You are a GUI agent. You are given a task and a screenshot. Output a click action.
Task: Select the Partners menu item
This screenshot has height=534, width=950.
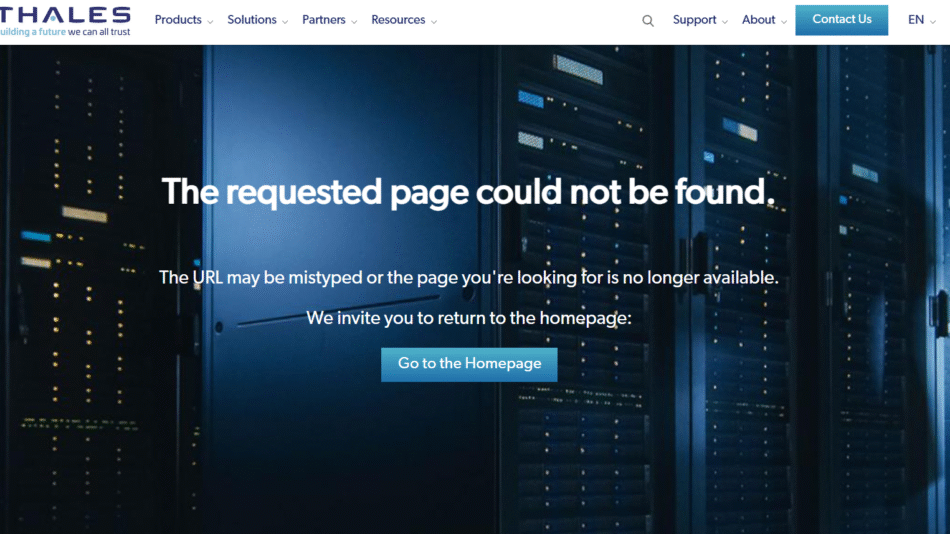(x=323, y=20)
